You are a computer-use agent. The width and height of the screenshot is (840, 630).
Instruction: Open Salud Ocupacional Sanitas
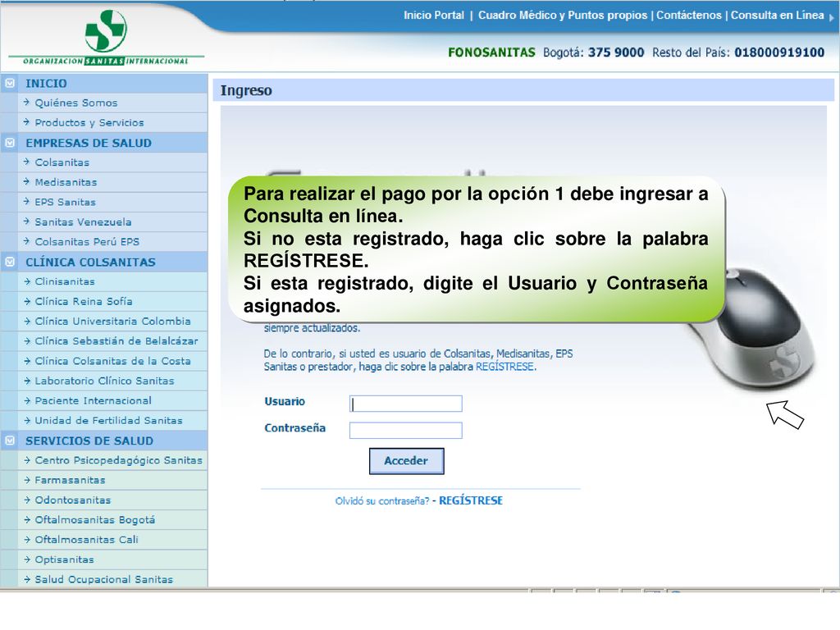[104, 579]
